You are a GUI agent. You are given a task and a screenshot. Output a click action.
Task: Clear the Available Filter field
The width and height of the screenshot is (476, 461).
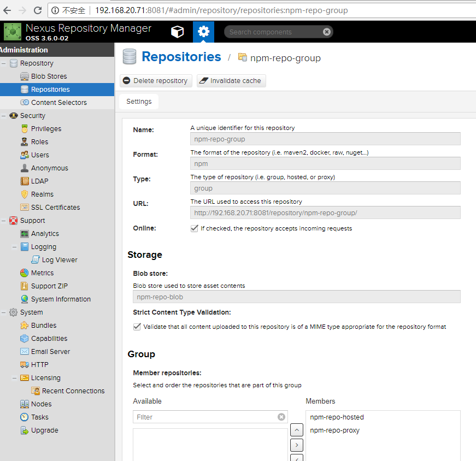281,417
